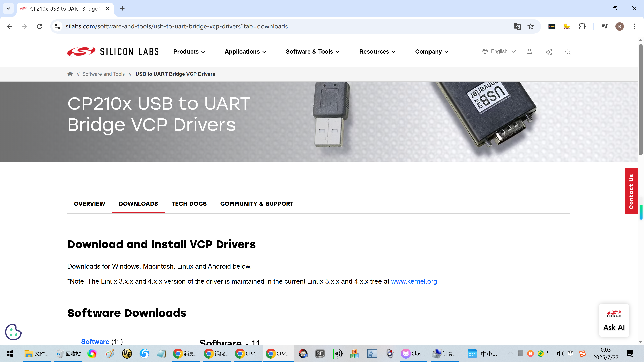Go forward in browser history

pos(24,26)
